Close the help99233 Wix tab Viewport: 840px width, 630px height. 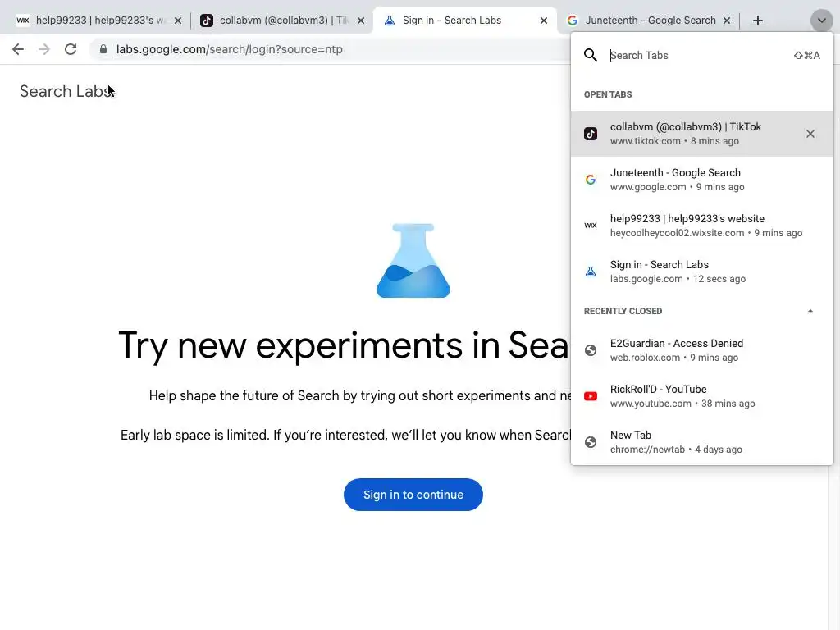[178, 21]
